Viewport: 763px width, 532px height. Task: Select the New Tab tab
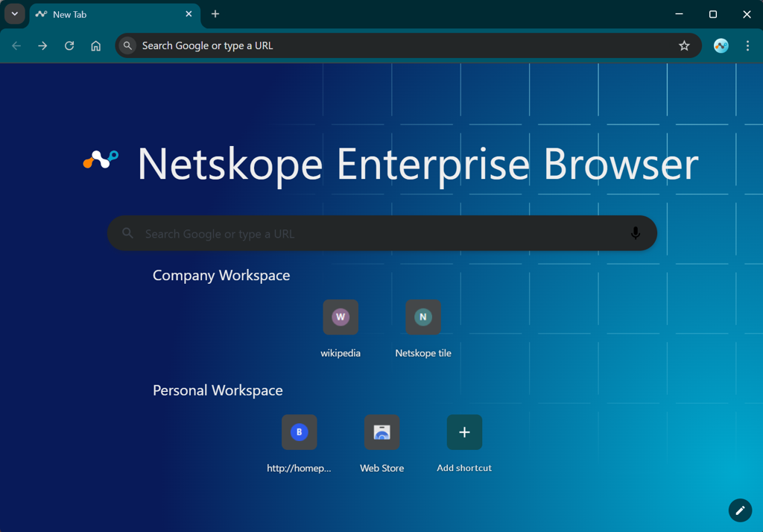[x=115, y=15]
